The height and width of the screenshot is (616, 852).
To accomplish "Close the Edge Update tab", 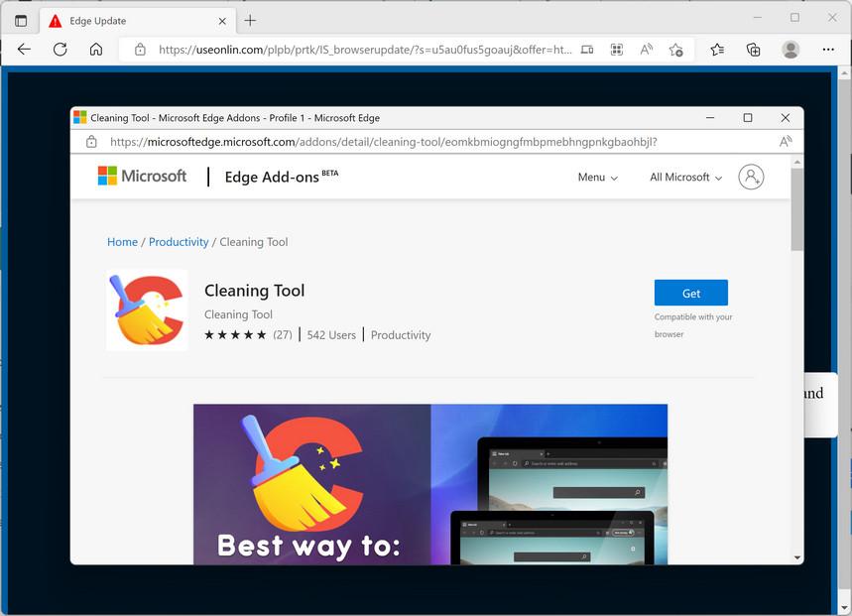I will (222, 21).
